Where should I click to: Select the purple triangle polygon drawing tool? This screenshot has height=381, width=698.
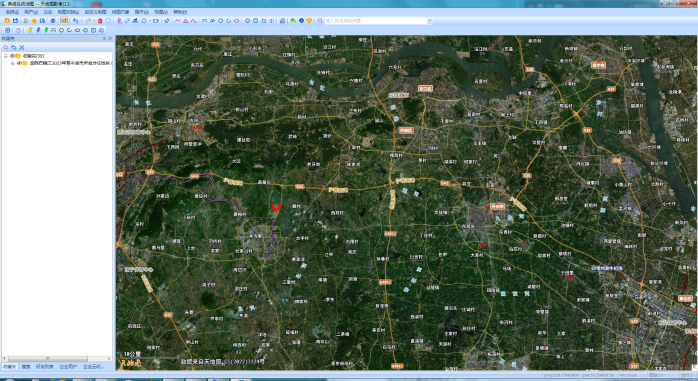coord(186,20)
